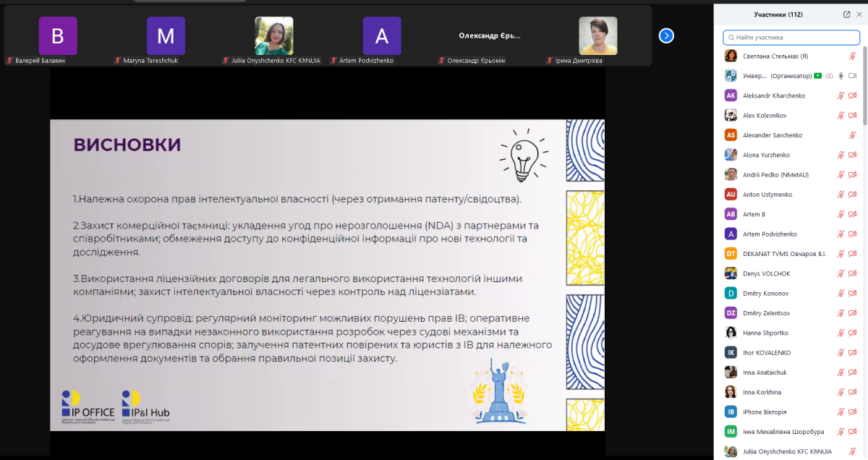Click Alona Yurzhenko's avatar in the list
Viewport: 868px width, 460px height.
click(731, 155)
